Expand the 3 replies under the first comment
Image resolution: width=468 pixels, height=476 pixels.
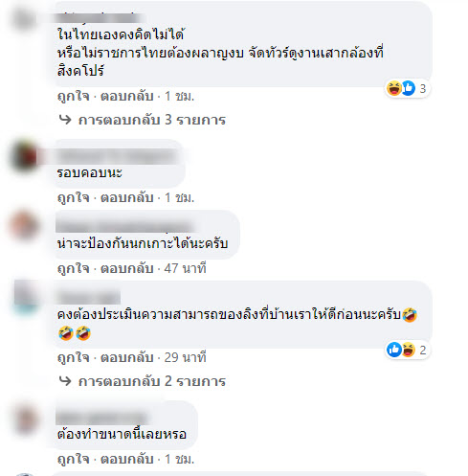152,120
